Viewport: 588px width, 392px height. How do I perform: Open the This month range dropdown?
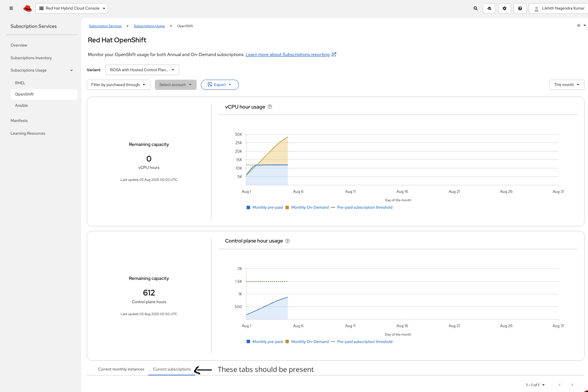point(567,85)
